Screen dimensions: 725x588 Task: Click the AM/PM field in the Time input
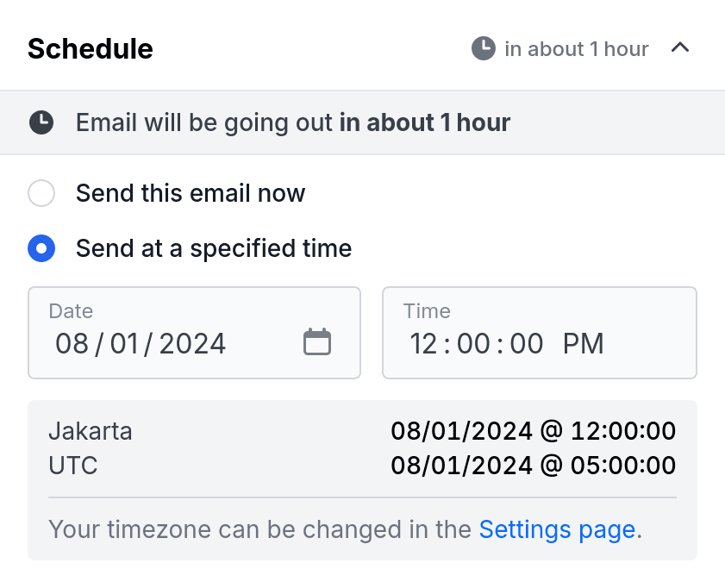(584, 343)
